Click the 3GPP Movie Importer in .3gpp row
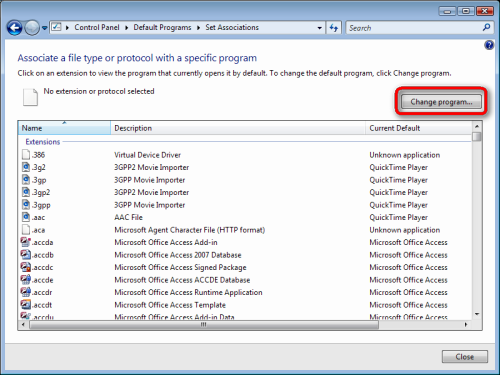The width and height of the screenshot is (500, 375). pyautogui.click(x=149, y=205)
